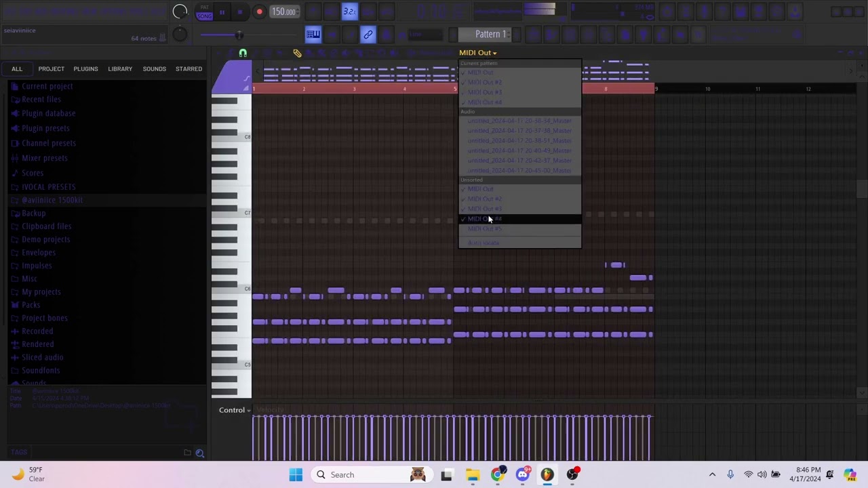Open the Packs folder
The height and width of the screenshot is (488, 868).
point(31,305)
